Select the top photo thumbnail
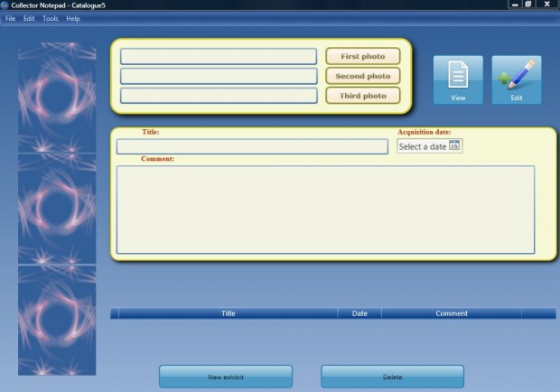The image size is (560, 392). (57, 97)
